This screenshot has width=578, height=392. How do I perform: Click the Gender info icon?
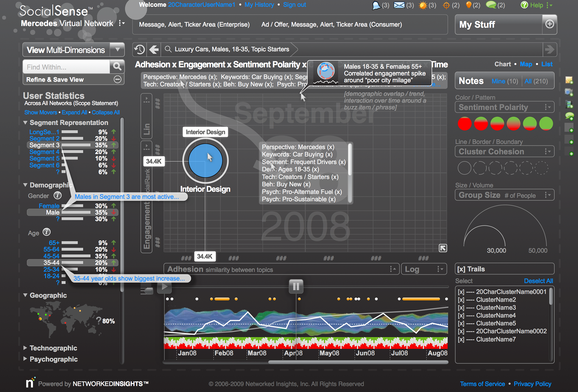pyautogui.click(x=57, y=196)
